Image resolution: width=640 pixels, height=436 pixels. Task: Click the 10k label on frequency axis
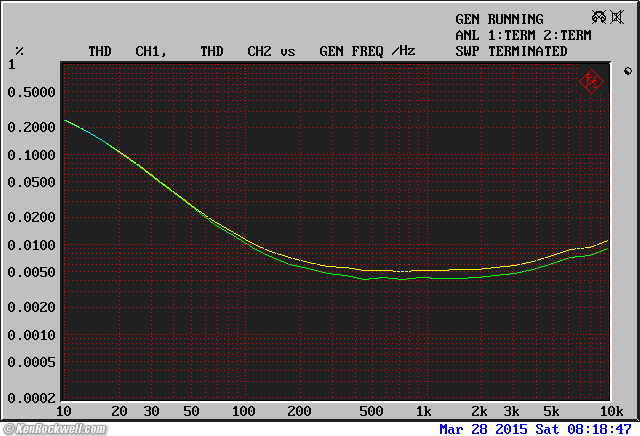[611, 411]
